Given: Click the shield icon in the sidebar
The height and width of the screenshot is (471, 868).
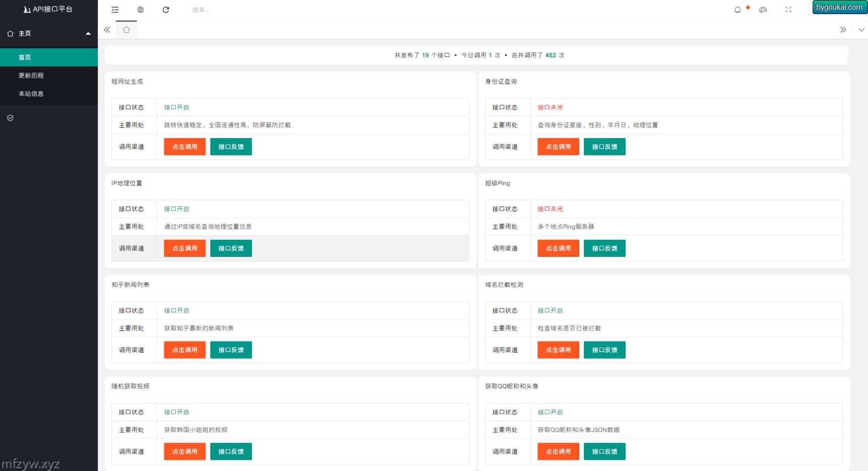Looking at the screenshot, I should 10,118.
